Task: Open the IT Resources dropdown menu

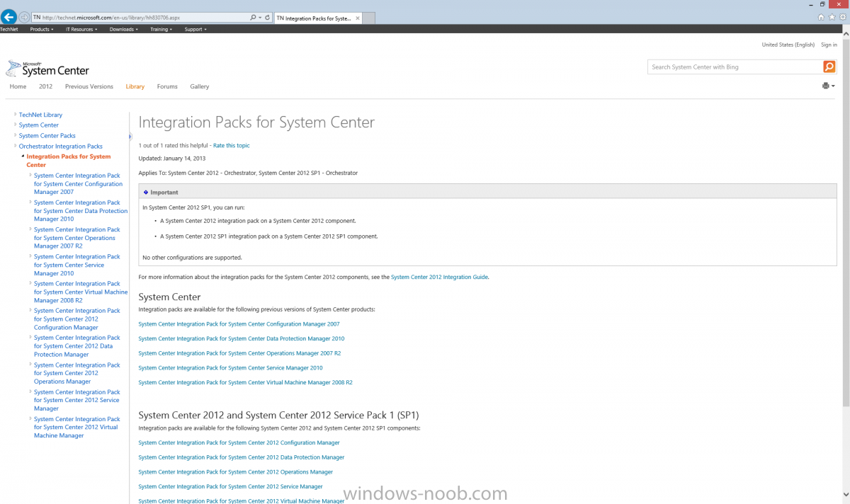Action: point(81,29)
